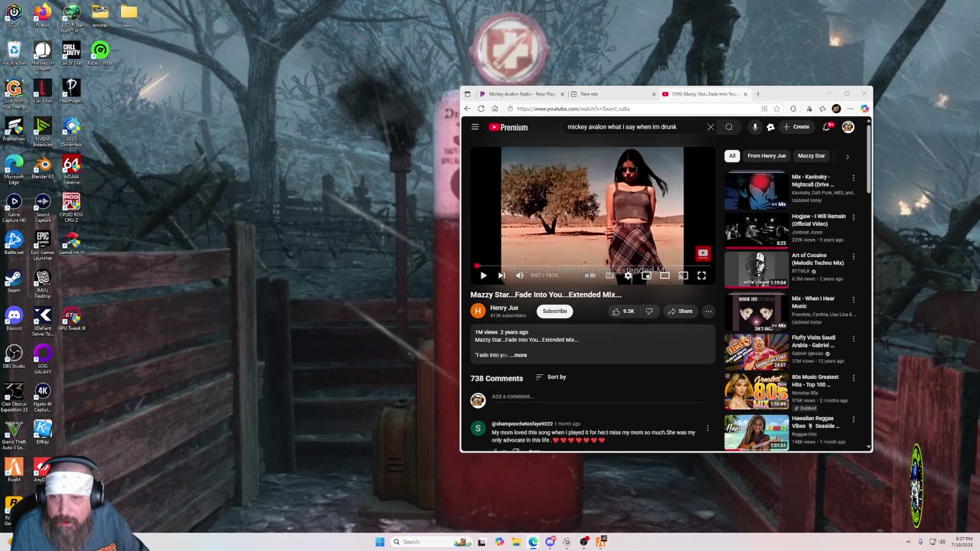Open taskbar system tray hidden icons chevron
Screen dimensions: 980x551
tap(908, 542)
